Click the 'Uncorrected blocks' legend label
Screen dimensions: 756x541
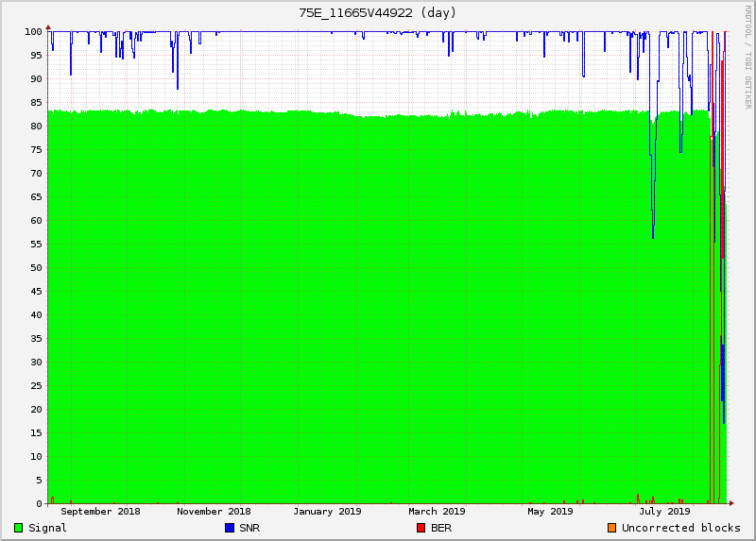point(680,528)
